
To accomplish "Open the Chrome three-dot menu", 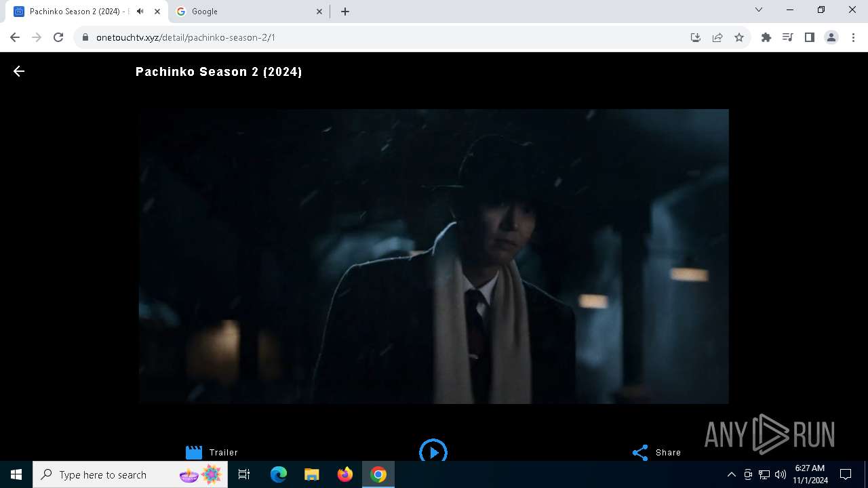I will pyautogui.click(x=853, y=37).
